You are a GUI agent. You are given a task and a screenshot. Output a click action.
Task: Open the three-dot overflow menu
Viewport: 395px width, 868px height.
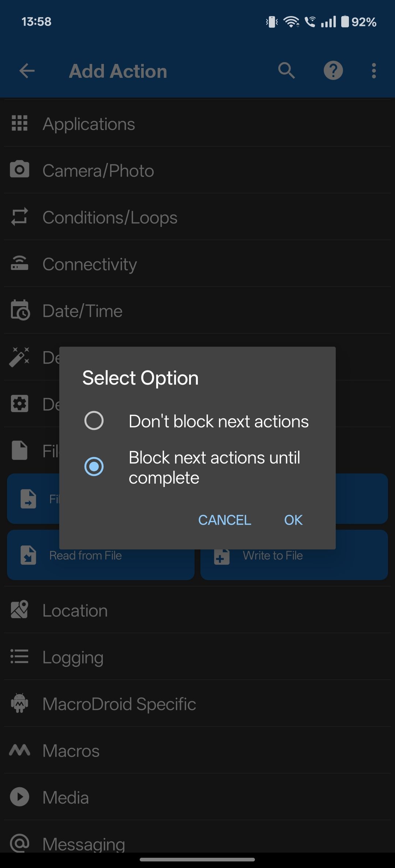click(x=374, y=71)
